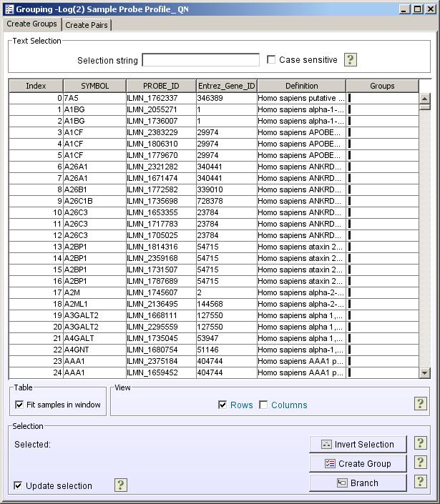This screenshot has width=440, height=504.
Task: Click probe cell ILMN_1659452
Action: point(161,372)
